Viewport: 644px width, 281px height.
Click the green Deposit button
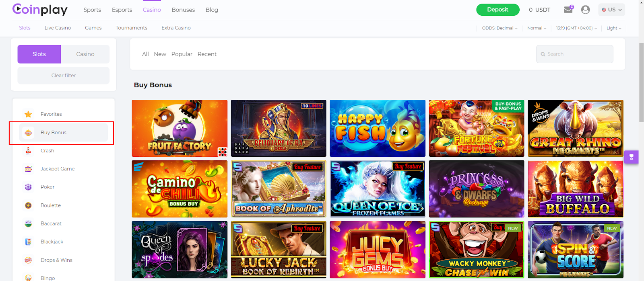[x=497, y=10]
